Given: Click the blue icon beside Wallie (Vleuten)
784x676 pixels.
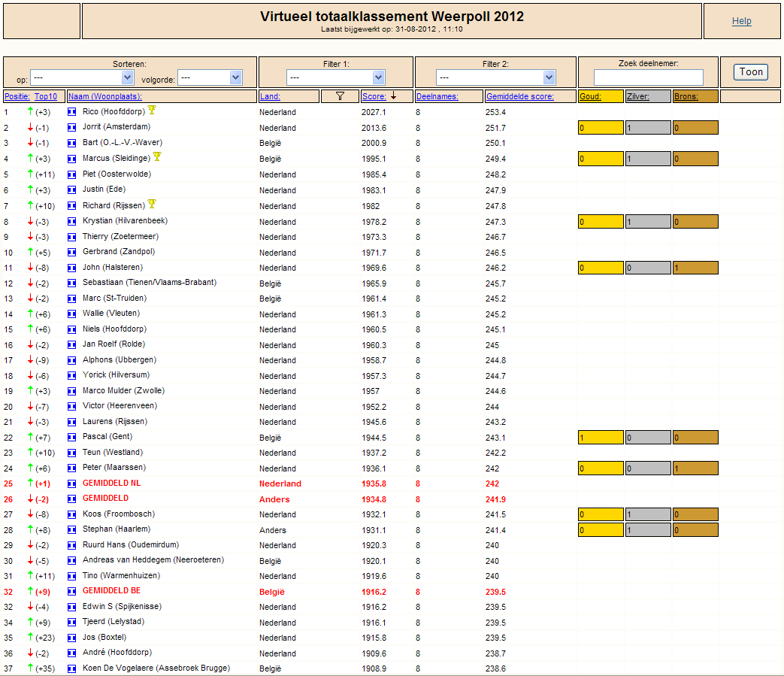Looking at the screenshot, I should coord(72,314).
